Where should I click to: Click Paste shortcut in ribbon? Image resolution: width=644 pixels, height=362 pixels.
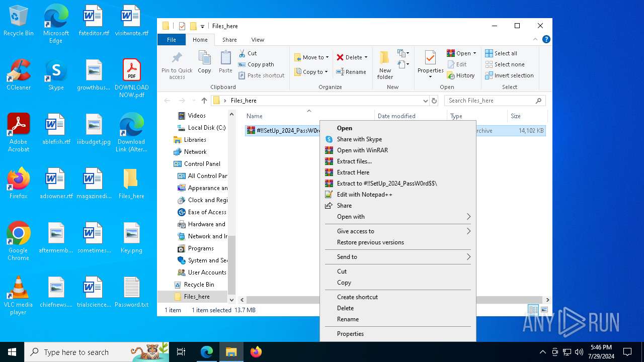pos(261,75)
